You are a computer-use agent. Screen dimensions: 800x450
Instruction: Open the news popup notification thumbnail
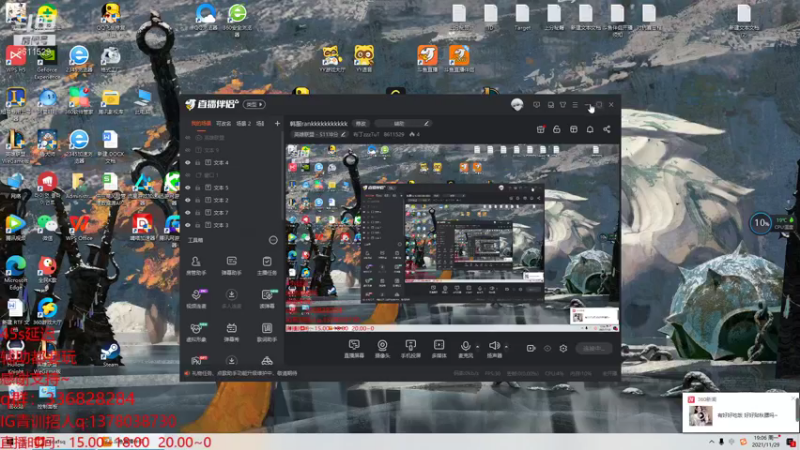tap(701, 416)
